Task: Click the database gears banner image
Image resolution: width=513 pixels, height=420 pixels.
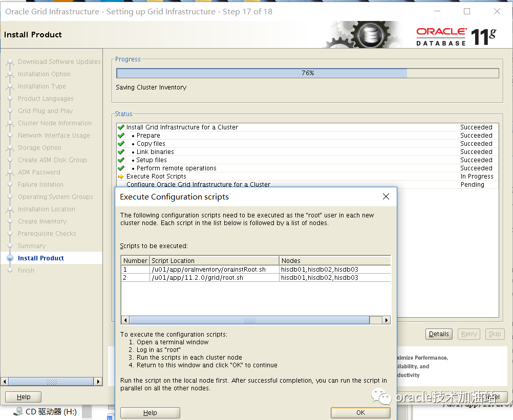Action: [361, 35]
